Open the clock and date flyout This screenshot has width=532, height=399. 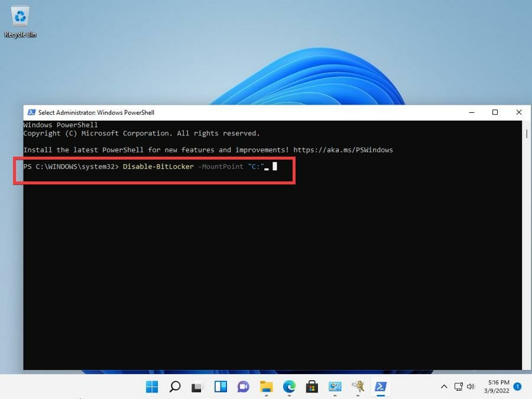pyautogui.click(x=497, y=387)
